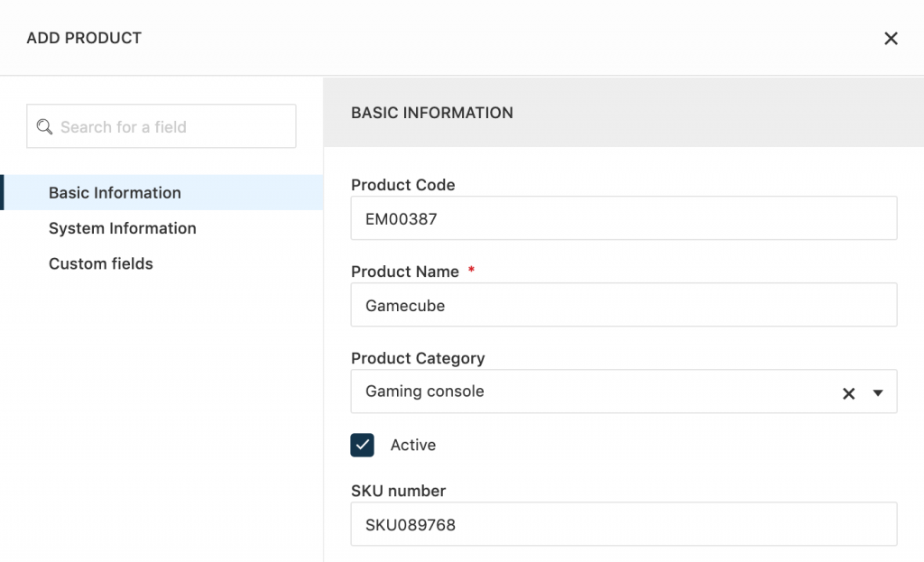The image size is (924, 562).
Task: Click the SKU number input field
Action: (623, 523)
